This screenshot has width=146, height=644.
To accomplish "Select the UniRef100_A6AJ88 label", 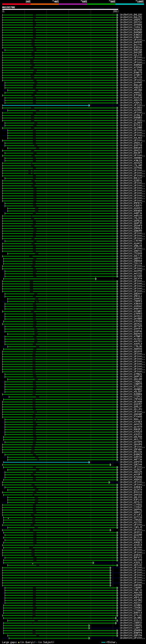I will coord(131,593).
